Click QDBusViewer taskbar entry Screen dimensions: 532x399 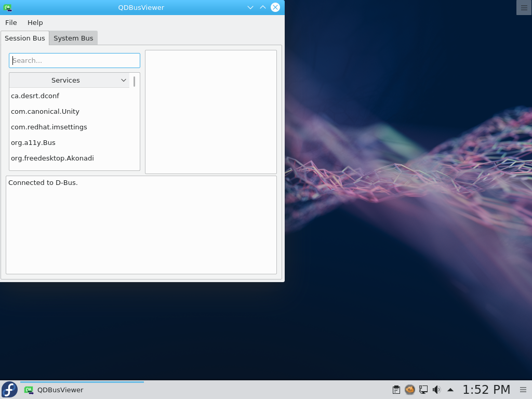point(82,390)
